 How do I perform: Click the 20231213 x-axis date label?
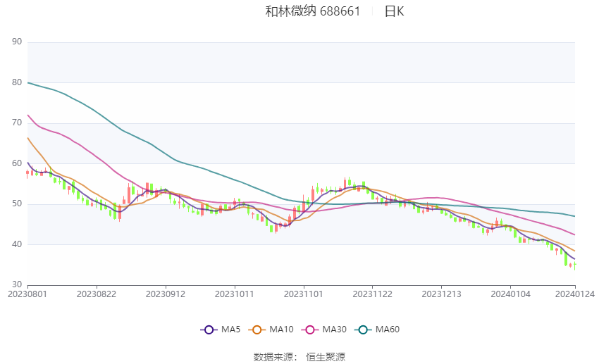pyautogui.click(x=441, y=294)
